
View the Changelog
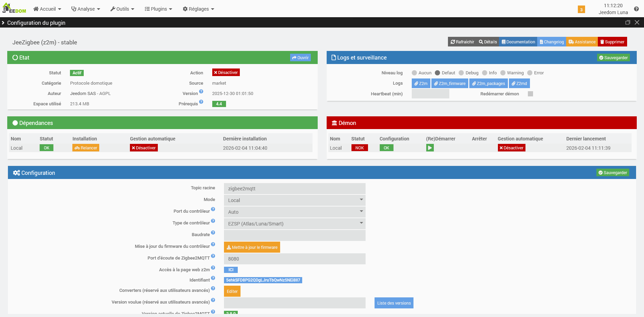coord(552,42)
